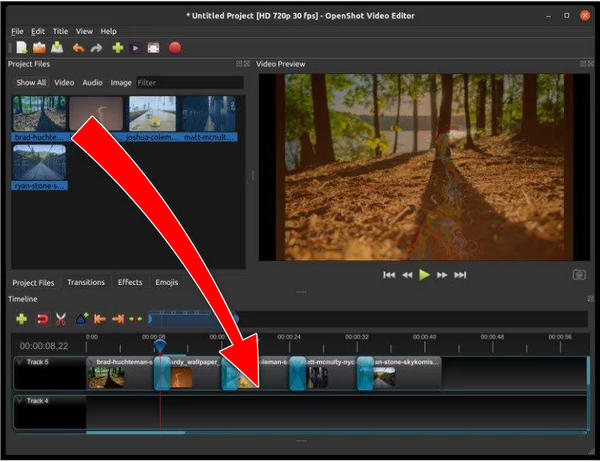Open the View menu
This screenshot has height=462, width=600.
[84, 31]
